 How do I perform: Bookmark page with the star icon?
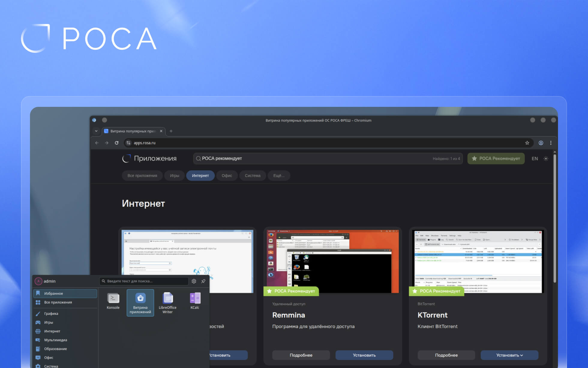pyautogui.click(x=527, y=143)
